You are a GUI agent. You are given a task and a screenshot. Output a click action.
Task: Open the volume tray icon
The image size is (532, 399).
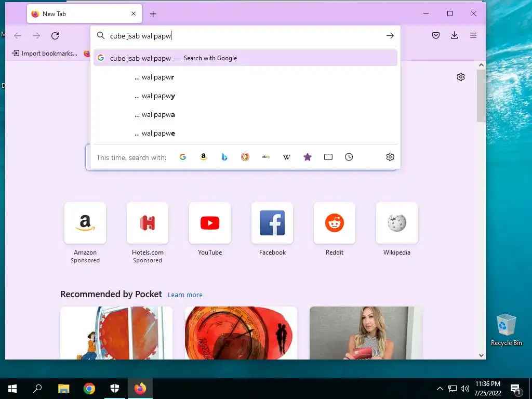click(465, 389)
